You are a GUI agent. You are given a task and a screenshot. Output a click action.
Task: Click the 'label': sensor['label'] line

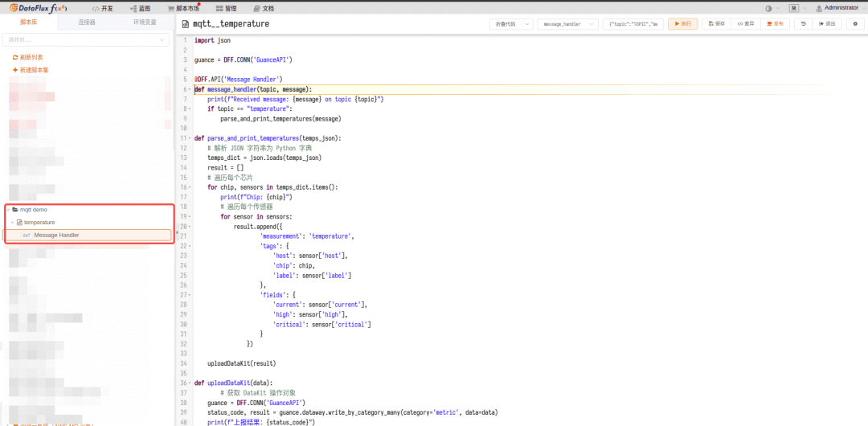312,276
